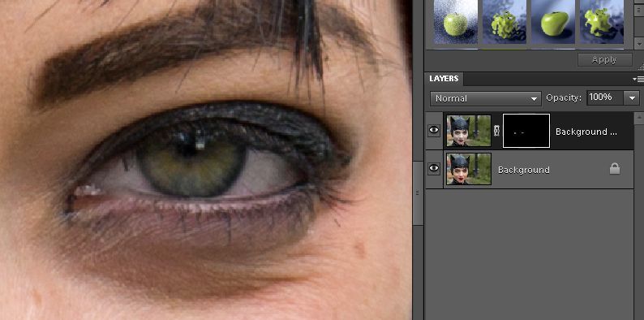
Task: Click the effects panel resize grip corner
Action: (641, 67)
